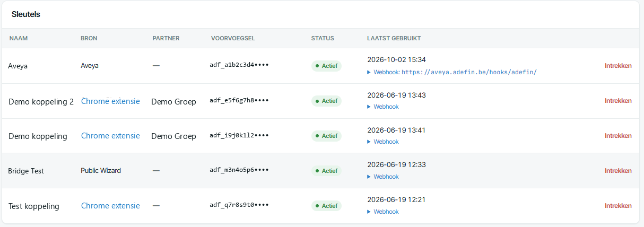Expand Webhook in Bridge Test row
The image size is (644, 227).
tap(383, 177)
